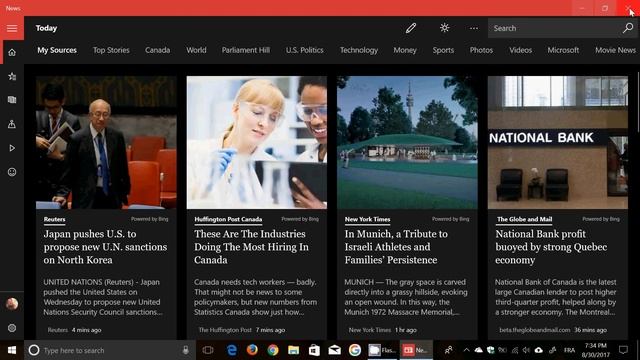Select the Money tab
This screenshot has height=360, width=640.
pyautogui.click(x=405, y=50)
